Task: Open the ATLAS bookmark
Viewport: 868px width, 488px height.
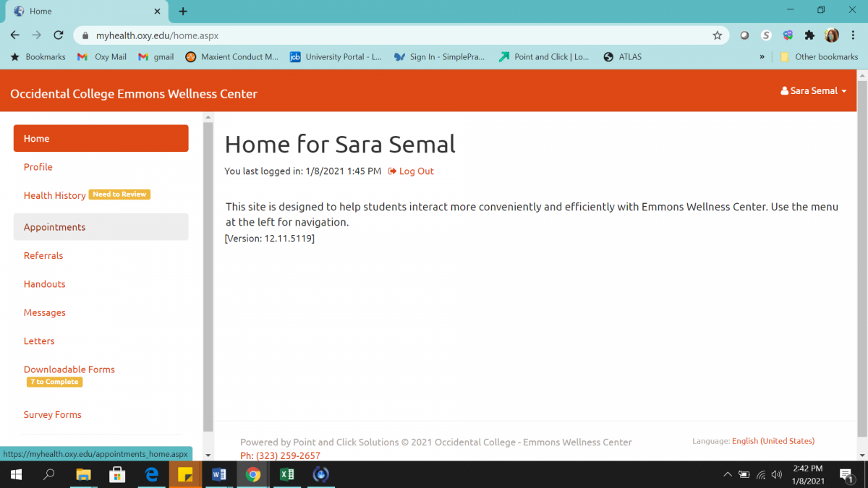Action: pos(622,56)
